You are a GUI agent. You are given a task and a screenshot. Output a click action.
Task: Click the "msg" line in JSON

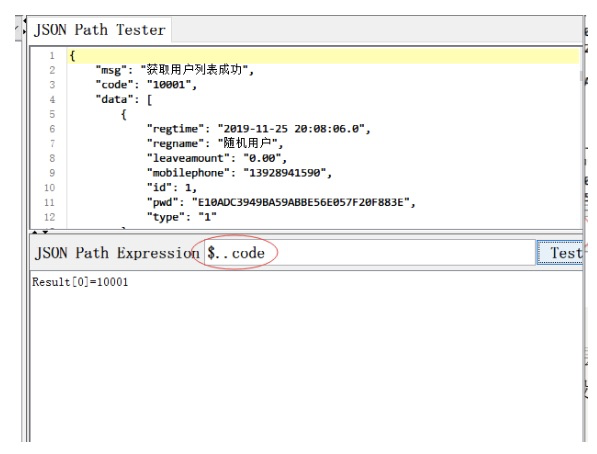coord(175,70)
